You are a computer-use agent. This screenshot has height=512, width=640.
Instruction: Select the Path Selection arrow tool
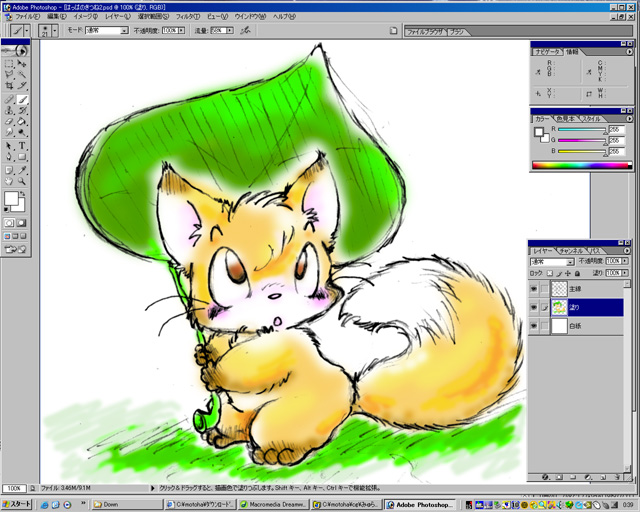pyautogui.click(x=9, y=146)
